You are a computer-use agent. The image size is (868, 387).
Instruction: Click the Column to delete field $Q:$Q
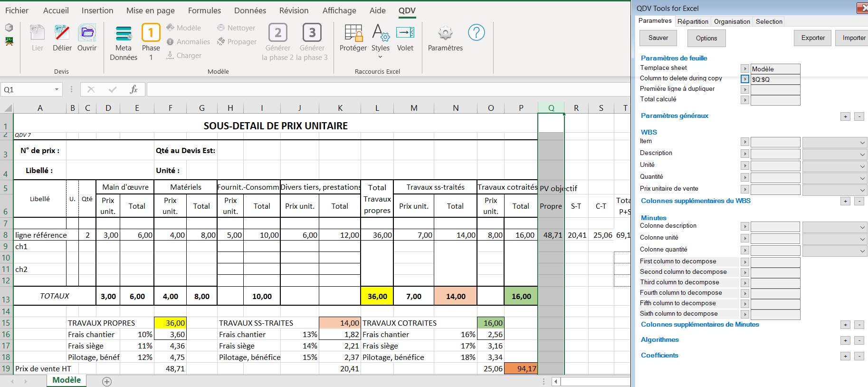tap(775, 79)
